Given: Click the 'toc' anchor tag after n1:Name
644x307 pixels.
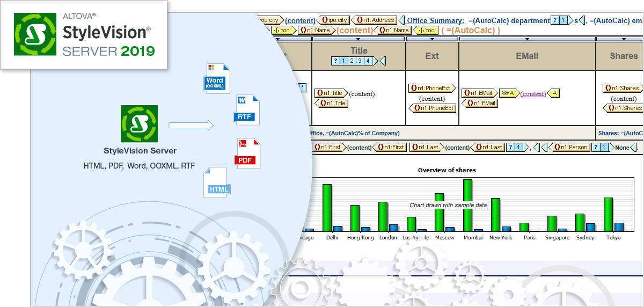Looking at the screenshot, I should pos(426,31).
